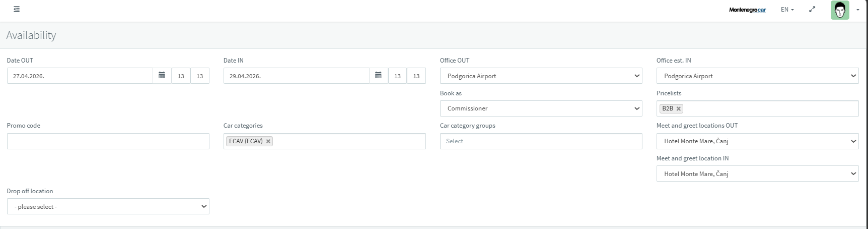This screenshot has height=229, width=868.
Task: Open the Book as Commissioner dropdown
Action: 541,108
